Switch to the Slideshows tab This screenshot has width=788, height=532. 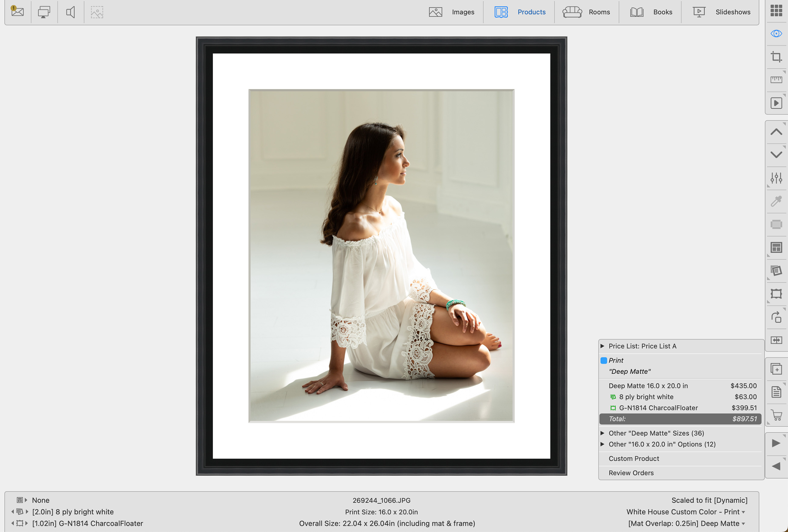click(721, 12)
